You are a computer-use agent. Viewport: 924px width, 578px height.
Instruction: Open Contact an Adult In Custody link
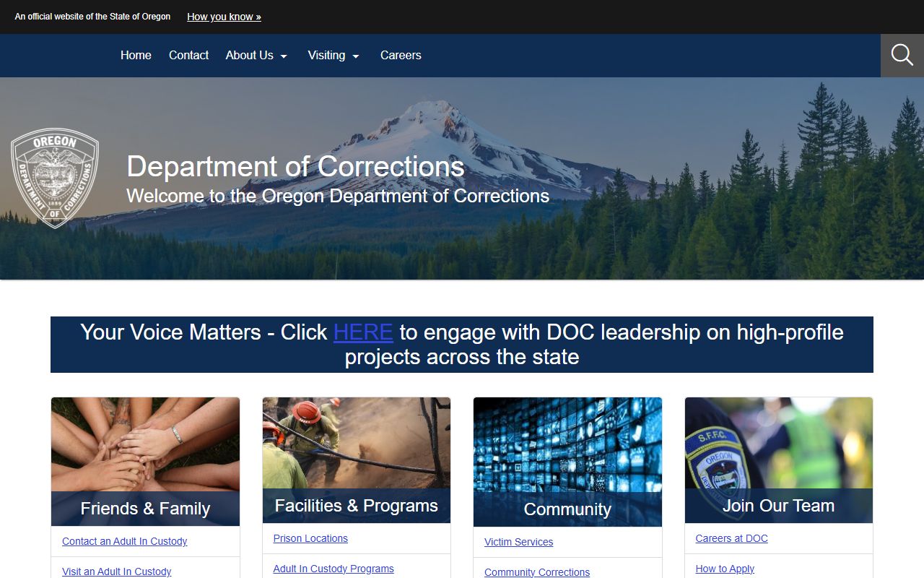point(124,541)
